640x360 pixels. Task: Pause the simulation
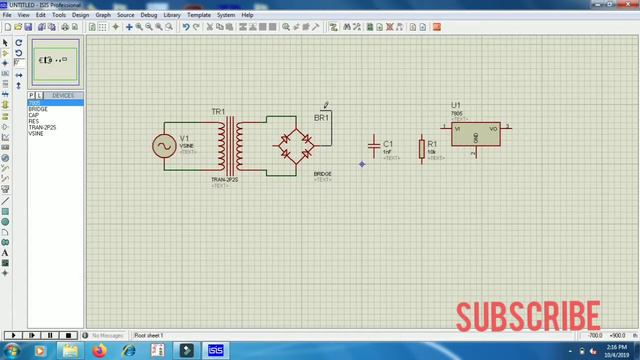tap(50, 335)
